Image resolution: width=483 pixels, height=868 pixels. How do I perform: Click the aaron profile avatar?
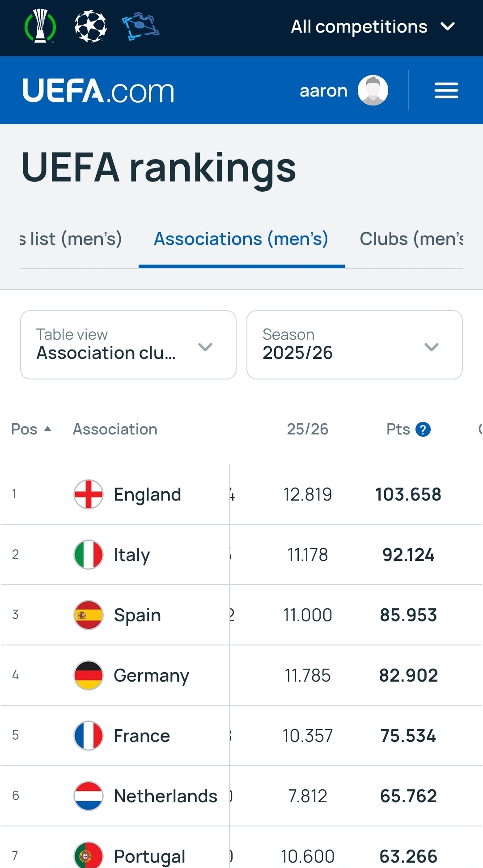(373, 91)
